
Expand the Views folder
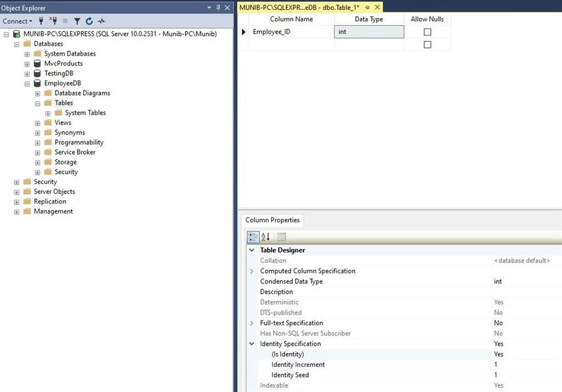tap(37, 123)
